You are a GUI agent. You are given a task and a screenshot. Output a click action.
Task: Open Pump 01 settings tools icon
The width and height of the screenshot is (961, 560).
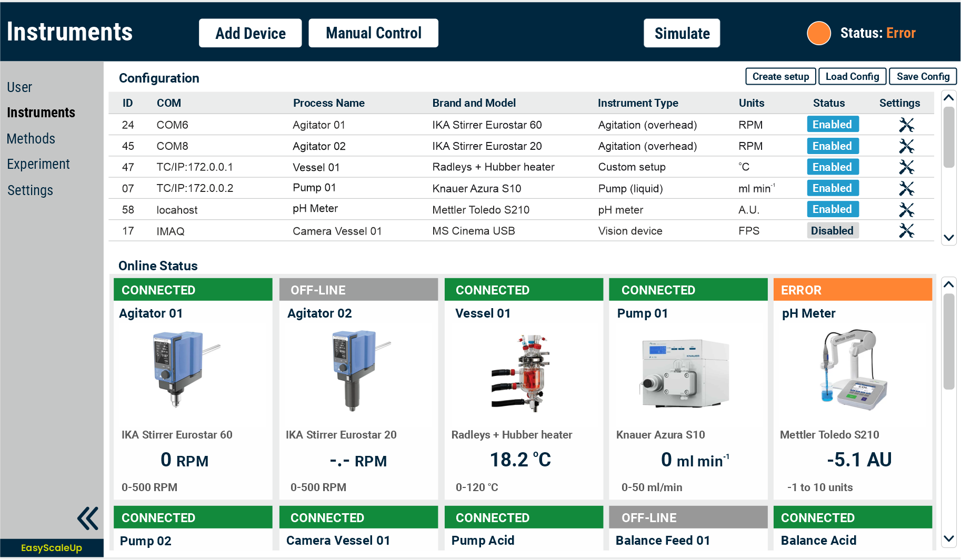point(906,188)
